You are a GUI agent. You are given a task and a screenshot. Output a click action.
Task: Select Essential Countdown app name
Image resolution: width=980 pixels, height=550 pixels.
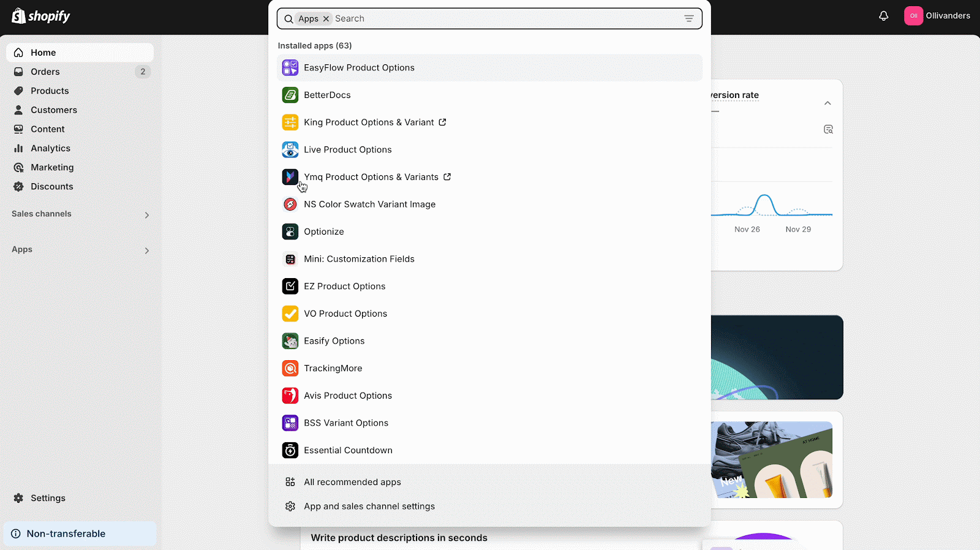pos(349,450)
